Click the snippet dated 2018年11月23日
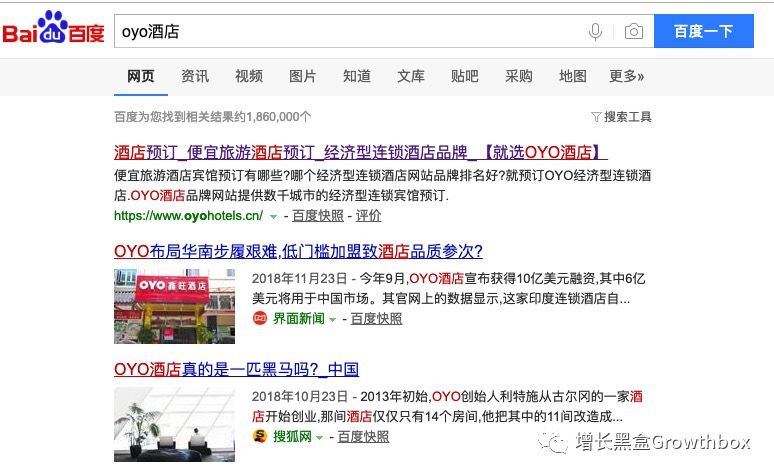 [x=449, y=288]
